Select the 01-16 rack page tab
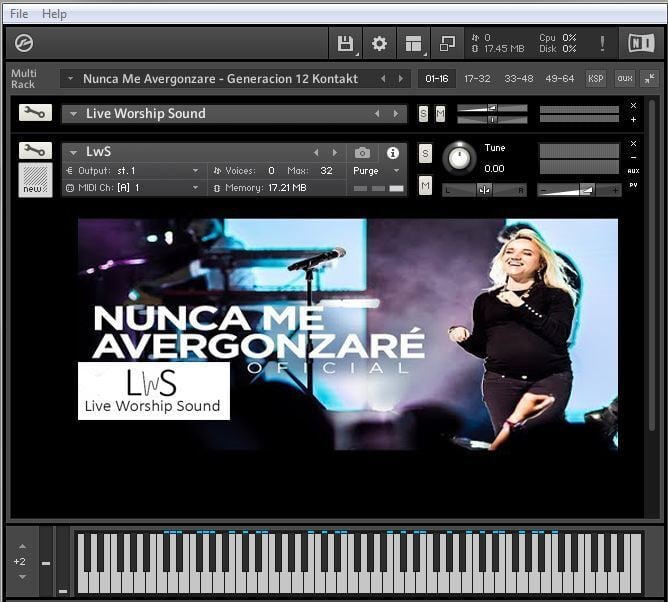This screenshot has width=668, height=602. click(x=437, y=78)
